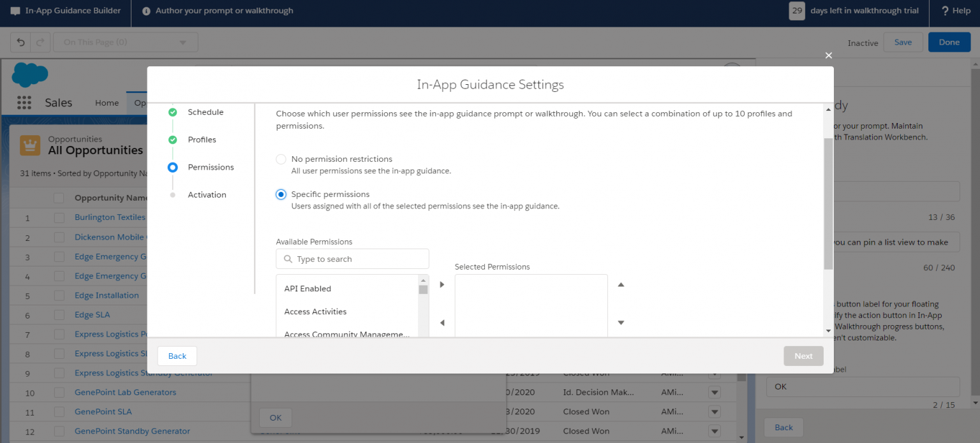Go to the Schedule step
The height and width of the screenshot is (443, 980).
pyautogui.click(x=205, y=112)
